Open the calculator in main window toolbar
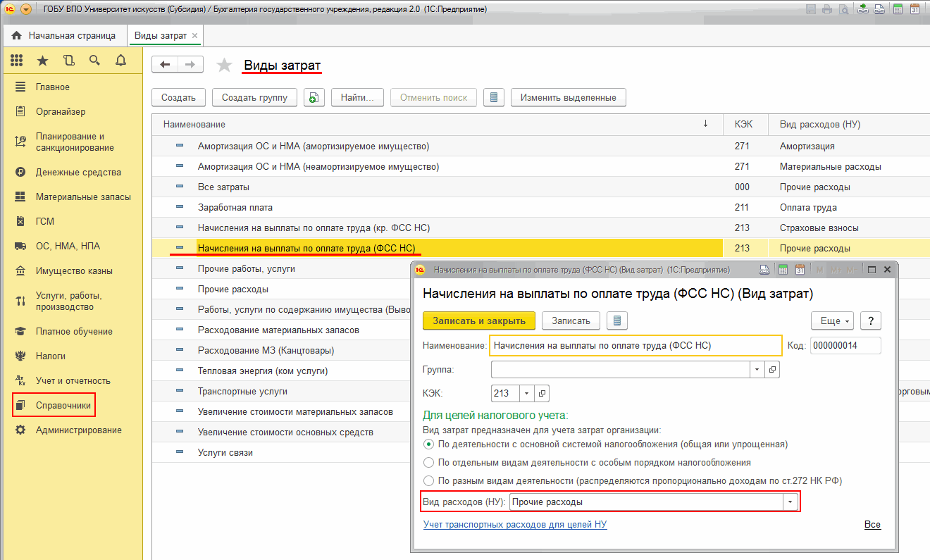 click(x=898, y=9)
